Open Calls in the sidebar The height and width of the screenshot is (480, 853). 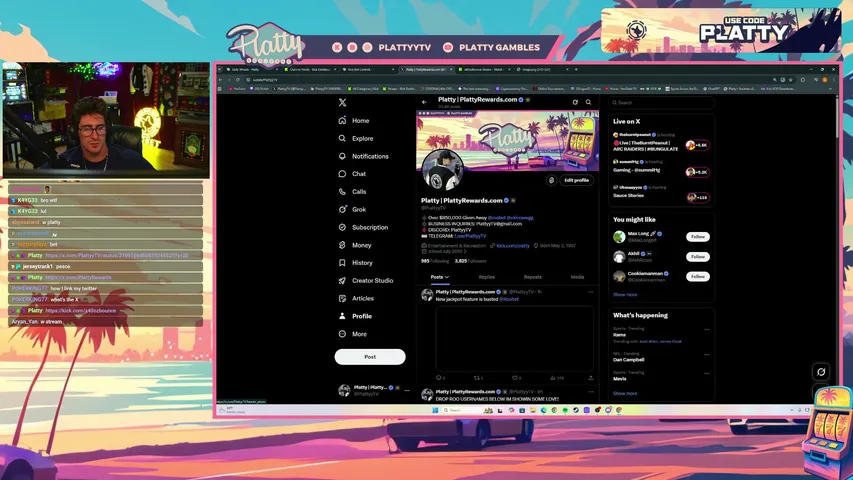[x=352, y=192]
